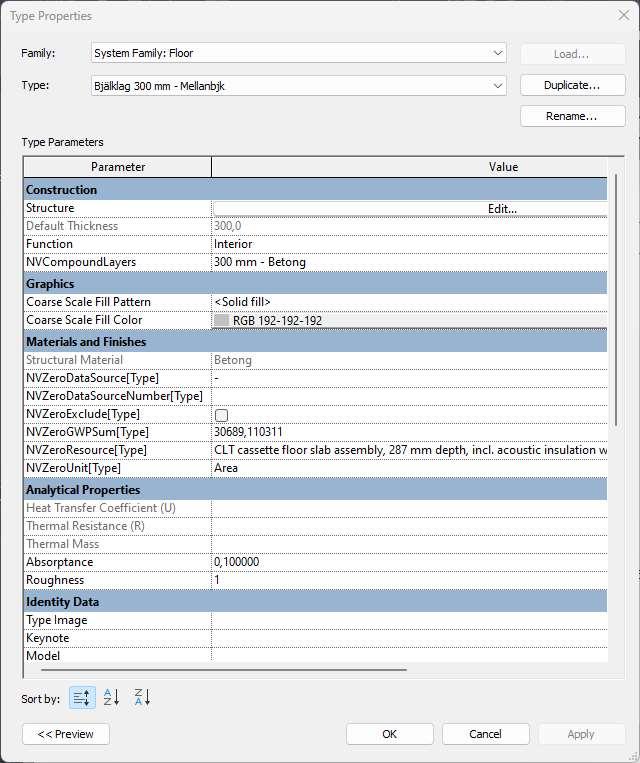Edit NVZeroGWPSum[Type] value 30689,110311

410,432
